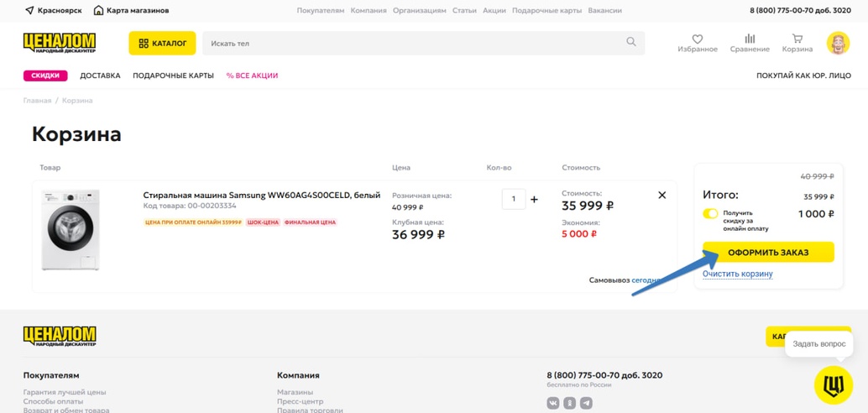
Task: Click the red 5 000 ₽ savings value
Action: click(579, 233)
